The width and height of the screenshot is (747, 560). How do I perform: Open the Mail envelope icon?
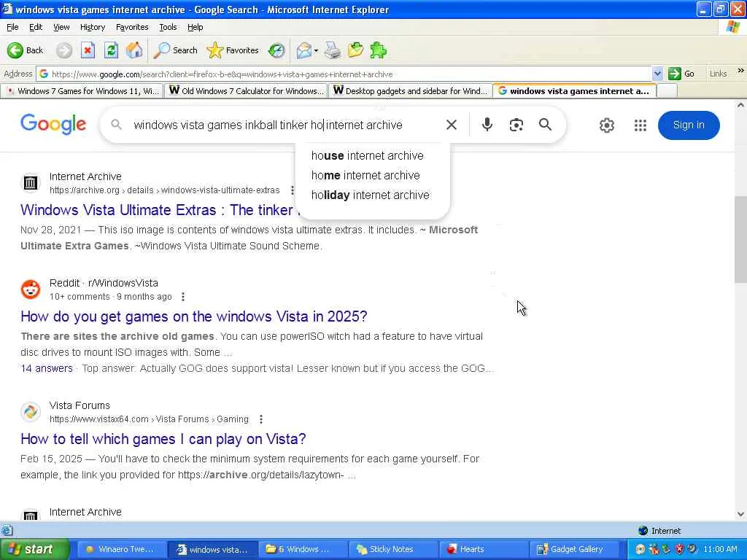pos(303,50)
